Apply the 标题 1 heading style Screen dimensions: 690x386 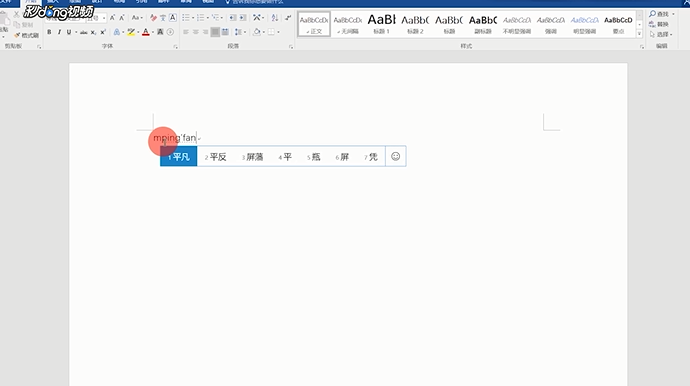tap(382, 24)
